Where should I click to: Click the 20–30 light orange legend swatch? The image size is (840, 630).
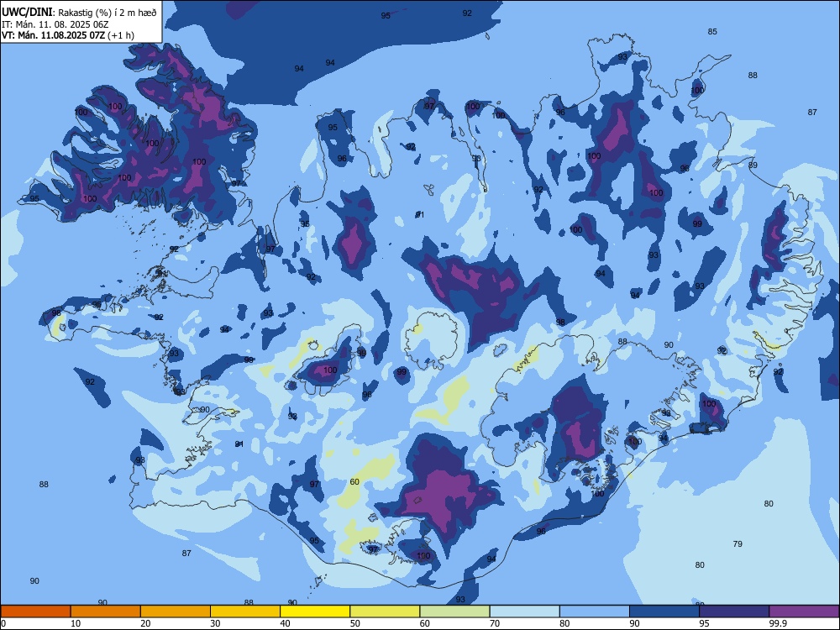[x=176, y=612]
